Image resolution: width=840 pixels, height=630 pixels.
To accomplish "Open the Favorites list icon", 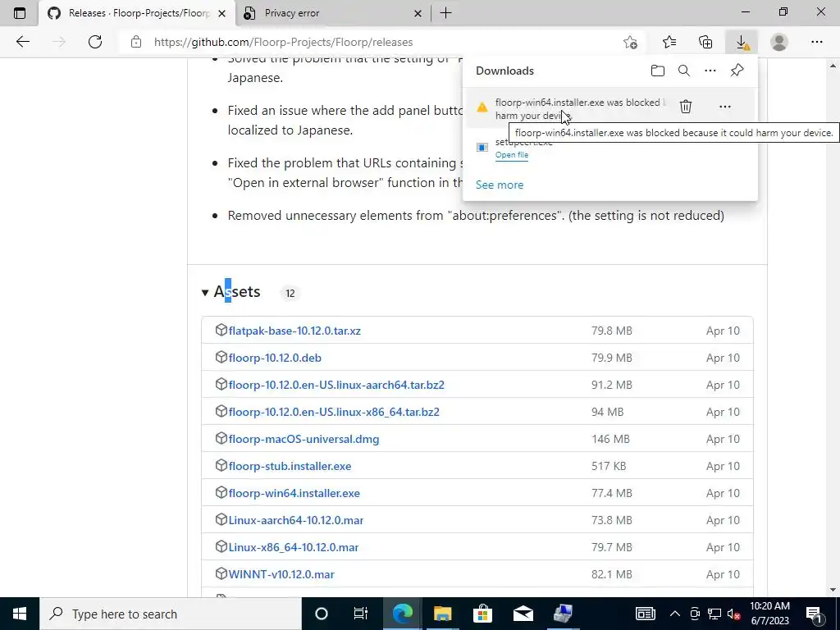I will (x=669, y=42).
